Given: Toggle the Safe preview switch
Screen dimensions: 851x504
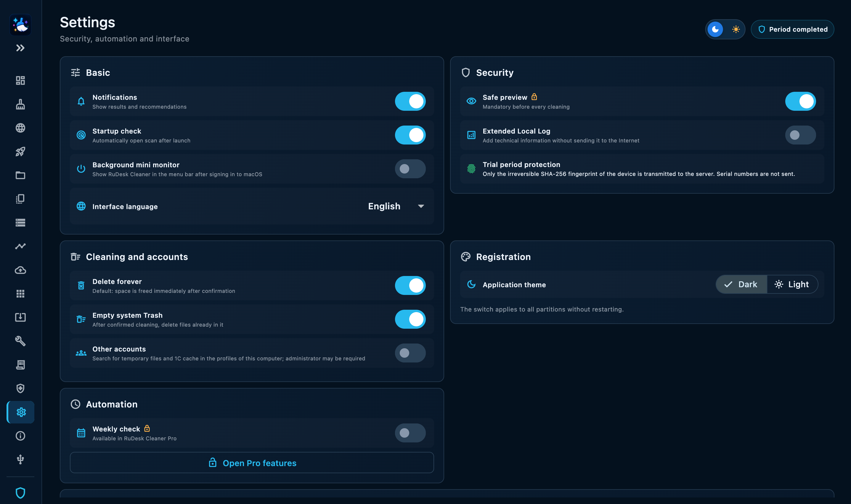Looking at the screenshot, I should point(800,101).
